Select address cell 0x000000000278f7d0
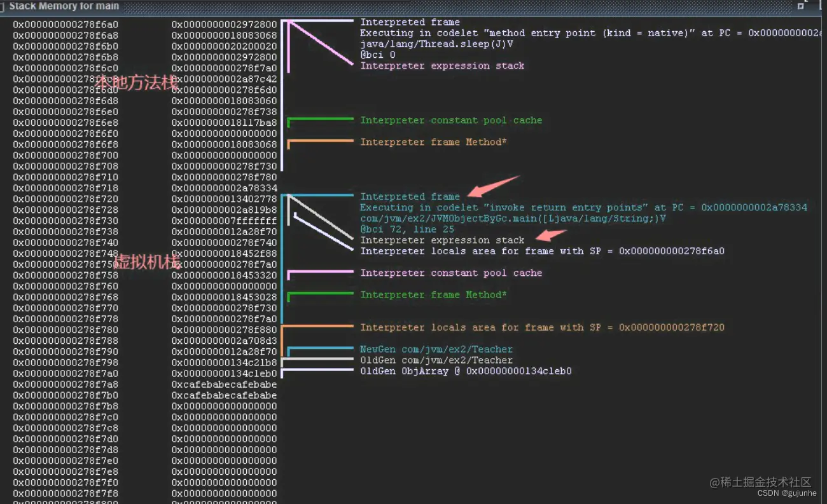Image resolution: width=827 pixels, height=504 pixels. (66, 439)
